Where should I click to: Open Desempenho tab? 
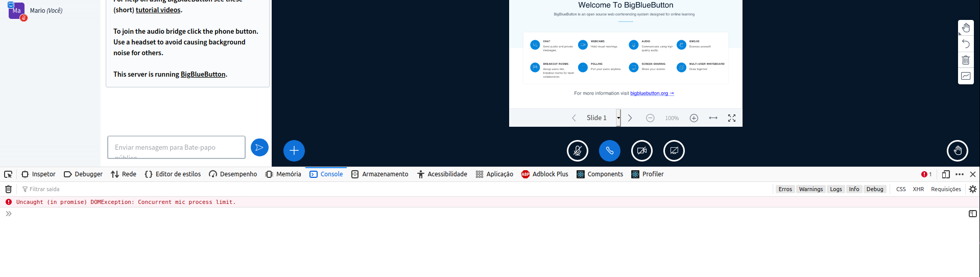pyautogui.click(x=233, y=174)
